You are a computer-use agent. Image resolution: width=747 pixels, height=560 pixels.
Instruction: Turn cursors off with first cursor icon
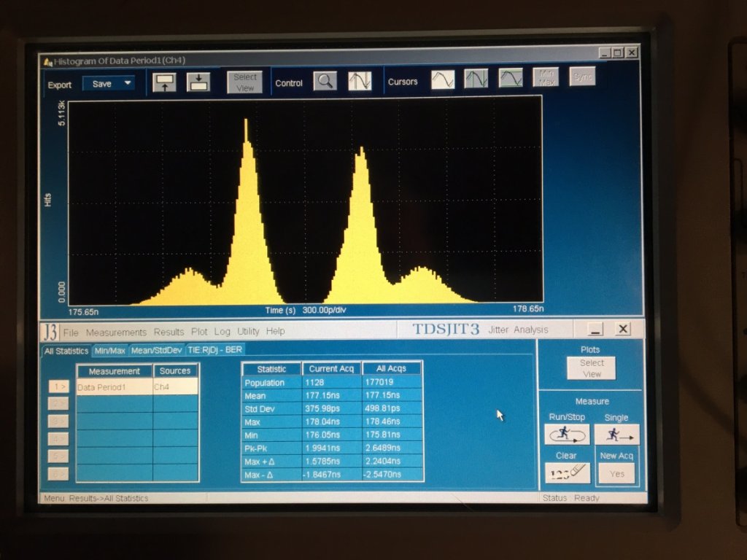pos(443,79)
